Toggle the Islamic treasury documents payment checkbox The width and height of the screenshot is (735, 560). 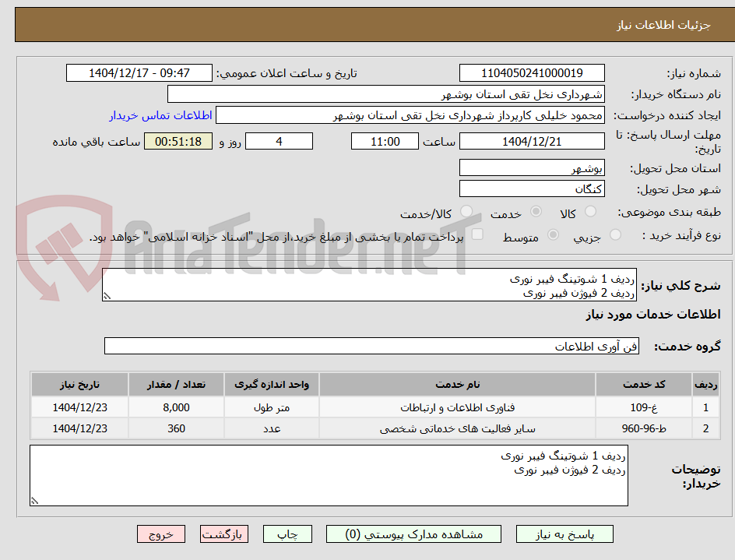click(x=477, y=234)
